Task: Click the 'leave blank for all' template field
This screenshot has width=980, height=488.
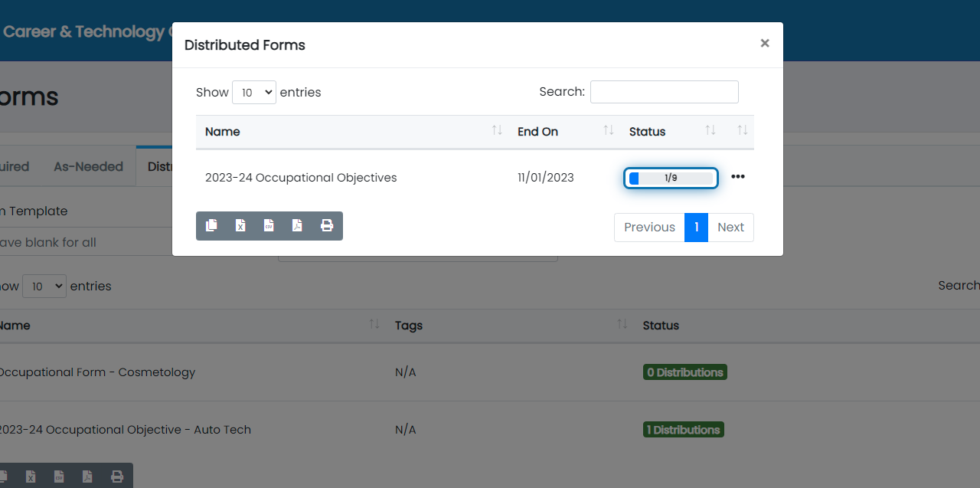Action: click(86, 242)
